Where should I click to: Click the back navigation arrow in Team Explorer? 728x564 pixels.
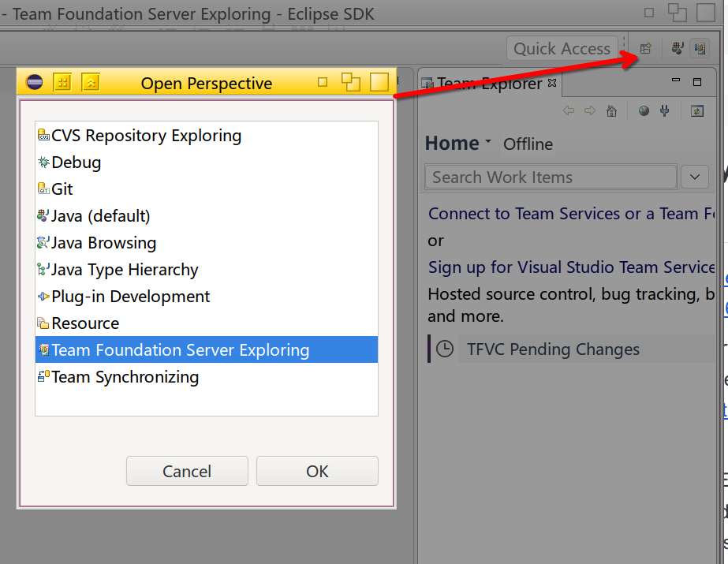pos(569,110)
